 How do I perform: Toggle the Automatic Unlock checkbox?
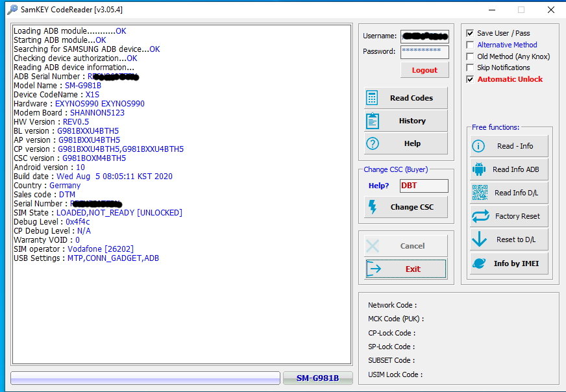pyautogui.click(x=470, y=79)
